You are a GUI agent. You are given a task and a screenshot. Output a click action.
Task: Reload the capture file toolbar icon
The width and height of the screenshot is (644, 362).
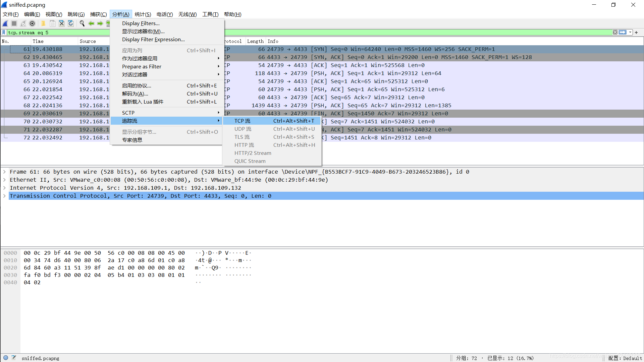(71, 23)
